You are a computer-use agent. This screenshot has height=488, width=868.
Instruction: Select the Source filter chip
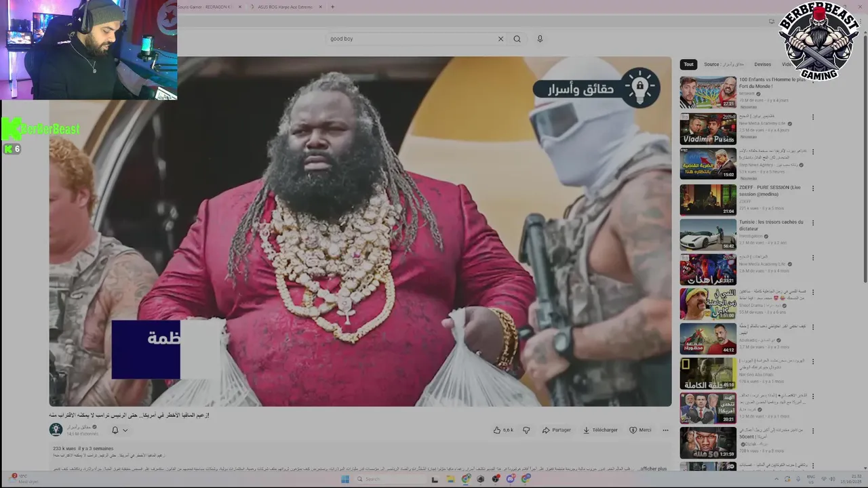(x=724, y=64)
